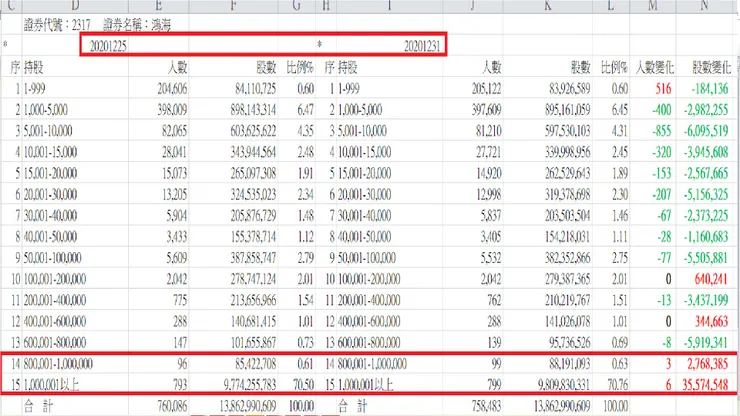Select the 人數變化 column heading
The height and width of the screenshot is (416, 740).
(x=655, y=68)
